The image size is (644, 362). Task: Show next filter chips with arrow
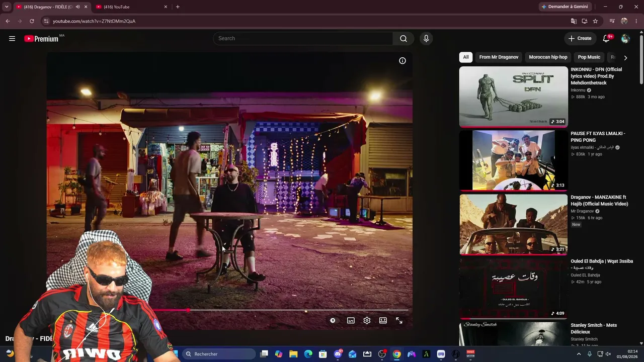[625, 58]
